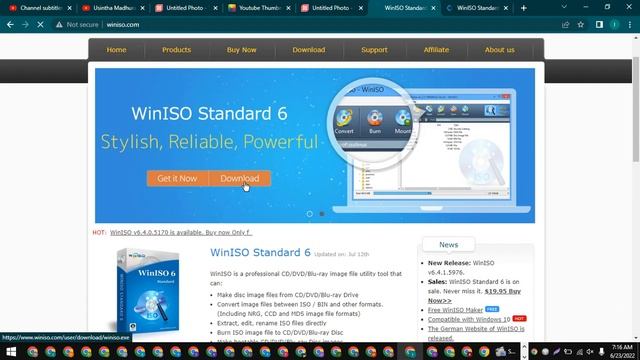640x360 pixels.
Task: Open the WinISO v6.4.0.5170 HOT link
Action: pos(181,232)
